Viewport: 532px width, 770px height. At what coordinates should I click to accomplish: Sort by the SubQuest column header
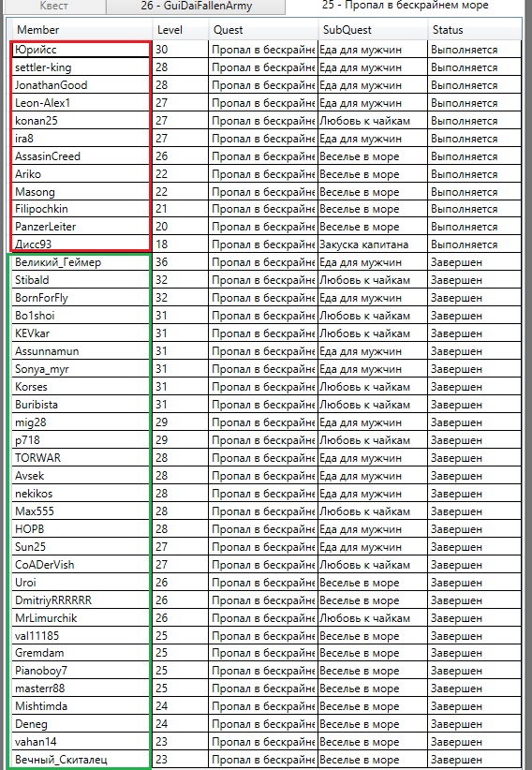[373, 29]
